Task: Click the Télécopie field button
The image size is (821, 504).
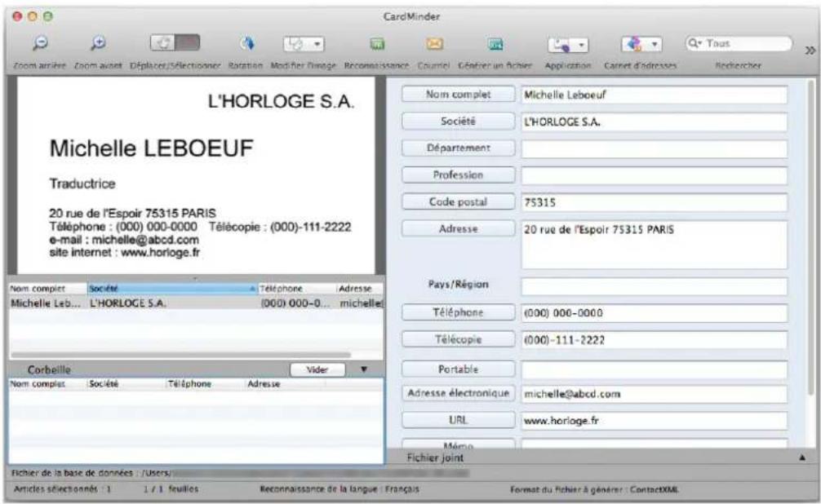Action: click(458, 339)
